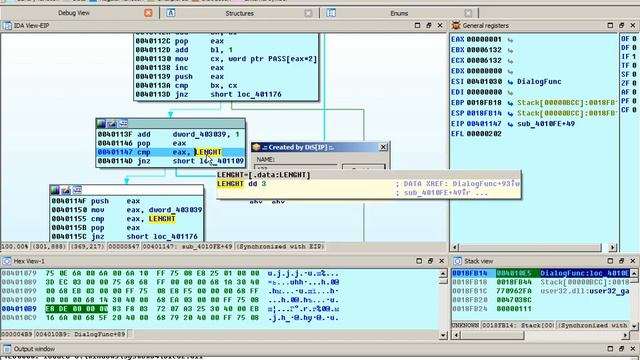This screenshot has height=360, width=640.
Task: Close the Debug View tab
Action: 148,13
